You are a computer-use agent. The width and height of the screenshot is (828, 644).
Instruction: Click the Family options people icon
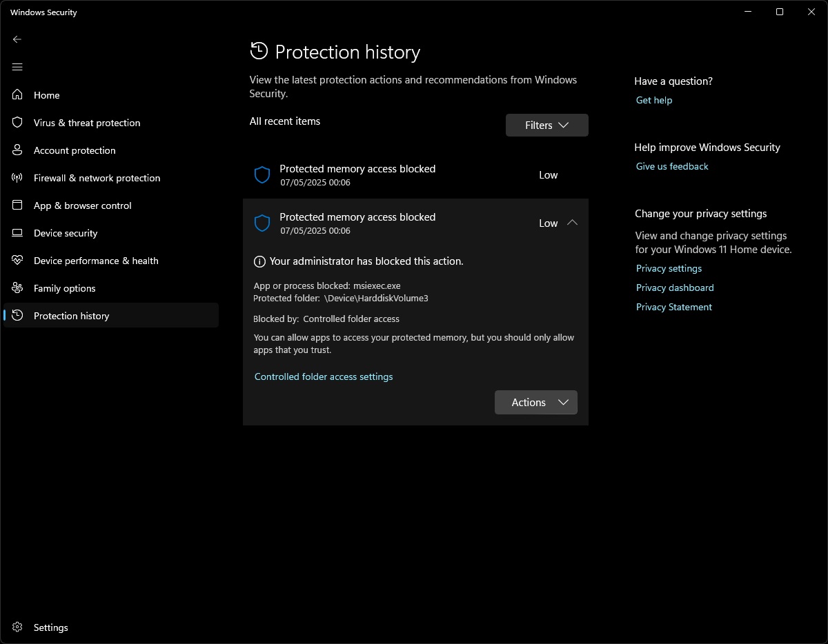click(x=18, y=288)
